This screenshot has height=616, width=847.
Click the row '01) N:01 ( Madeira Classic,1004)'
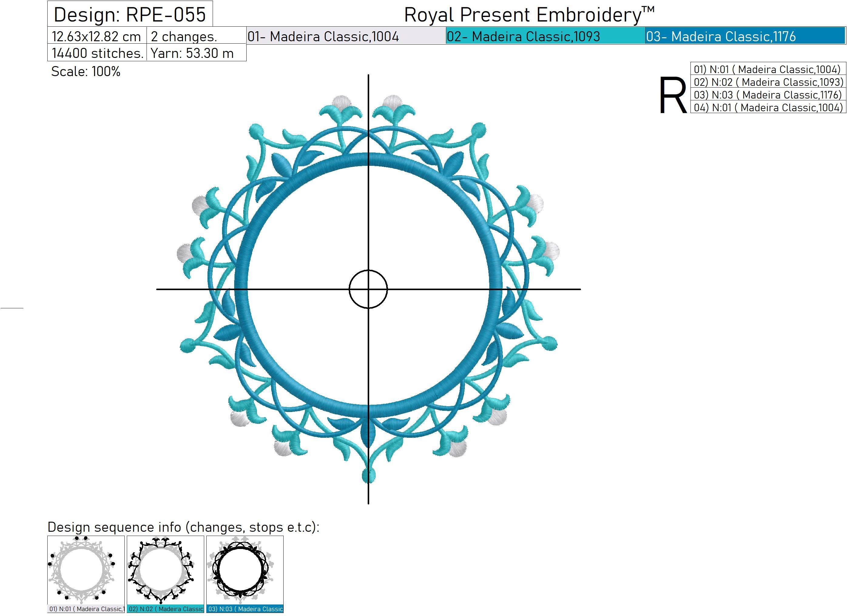tap(768, 69)
